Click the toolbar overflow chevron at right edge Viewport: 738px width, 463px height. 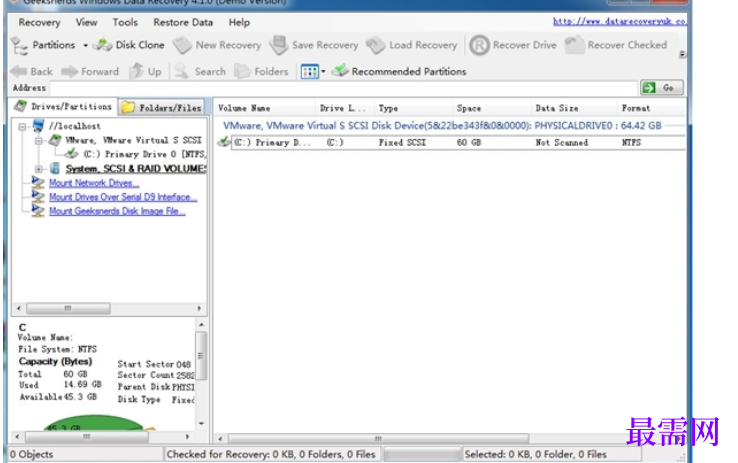682,55
